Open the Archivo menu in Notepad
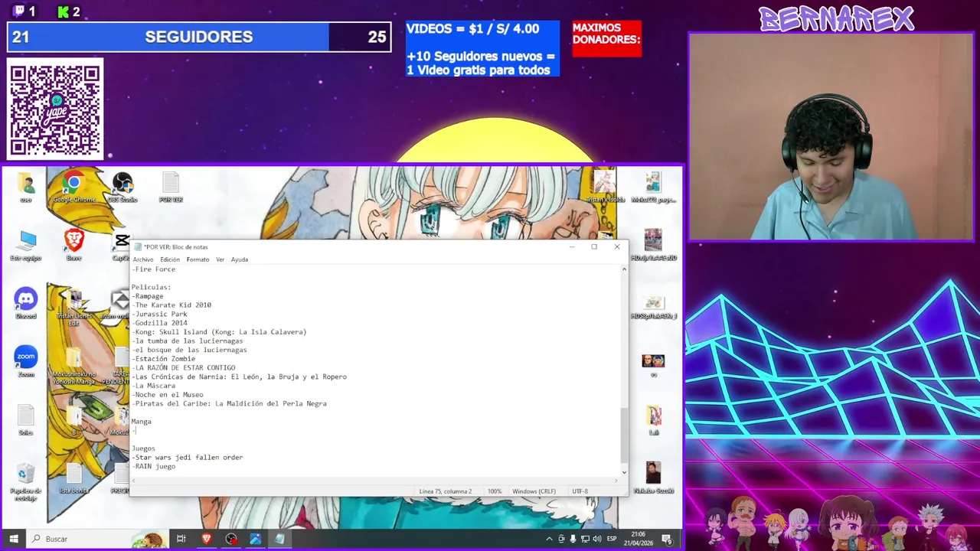The width and height of the screenshot is (980, 551). (x=143, y=259)
